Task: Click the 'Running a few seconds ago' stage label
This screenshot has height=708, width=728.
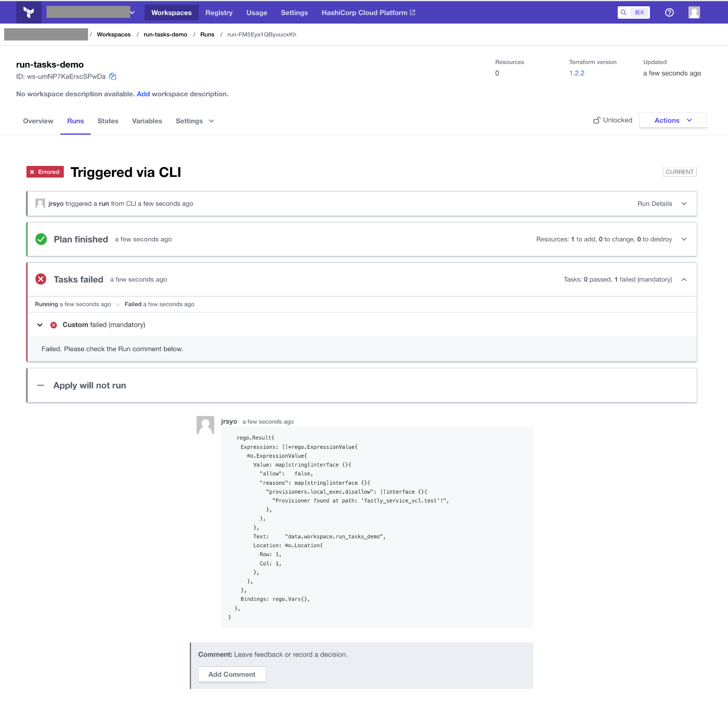Action: click(x=73, y=304)
